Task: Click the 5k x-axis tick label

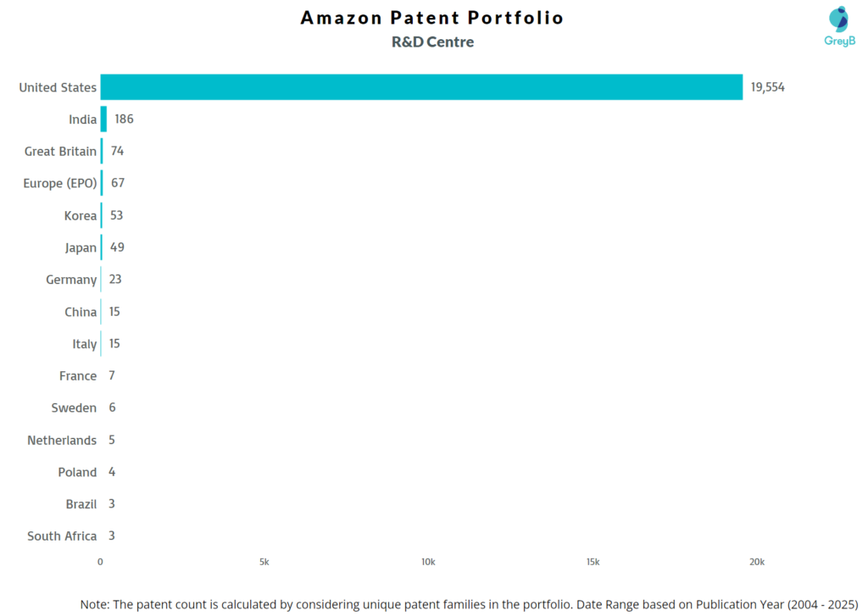Action: pyautogui.click(x=264, y=562)
